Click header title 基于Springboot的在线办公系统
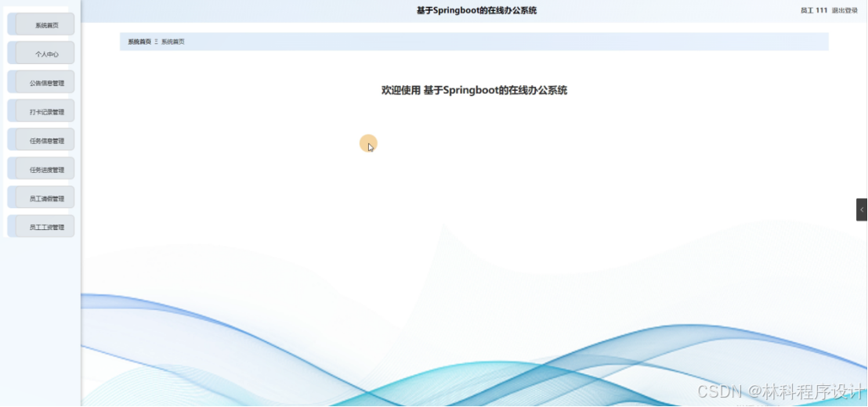This screenshot has width=868, height=407. (476, 10)
